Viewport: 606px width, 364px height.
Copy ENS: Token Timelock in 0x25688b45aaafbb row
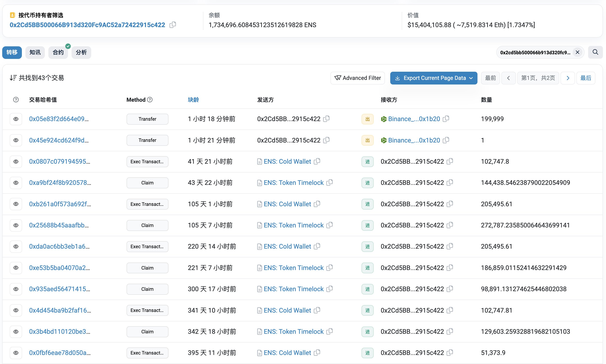point(330,225)
